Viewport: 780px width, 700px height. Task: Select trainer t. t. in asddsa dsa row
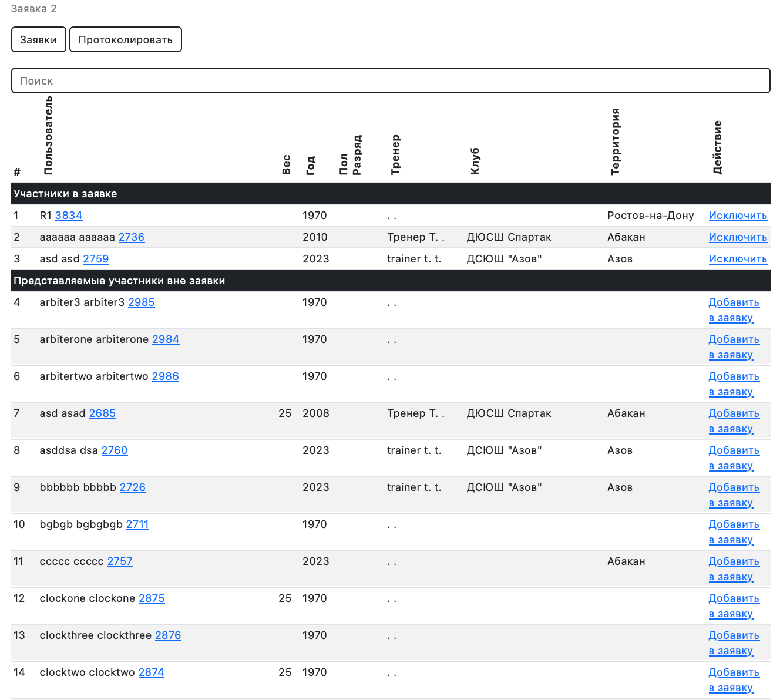pyautogui.click(x=414, y=450)
